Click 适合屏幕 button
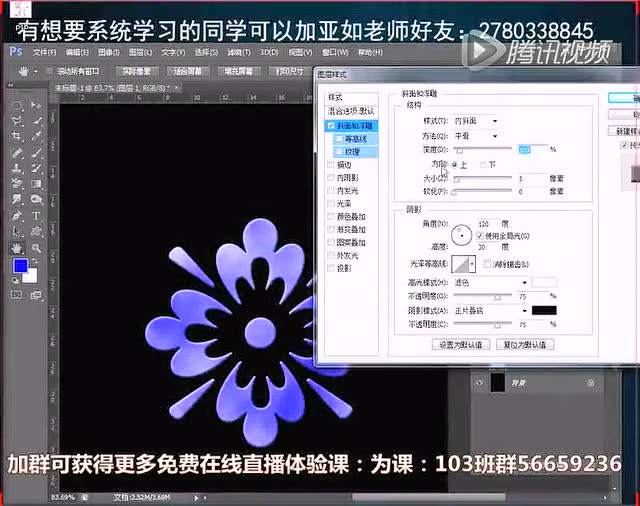This screenshot has height=506, width=640. point(188,71)
